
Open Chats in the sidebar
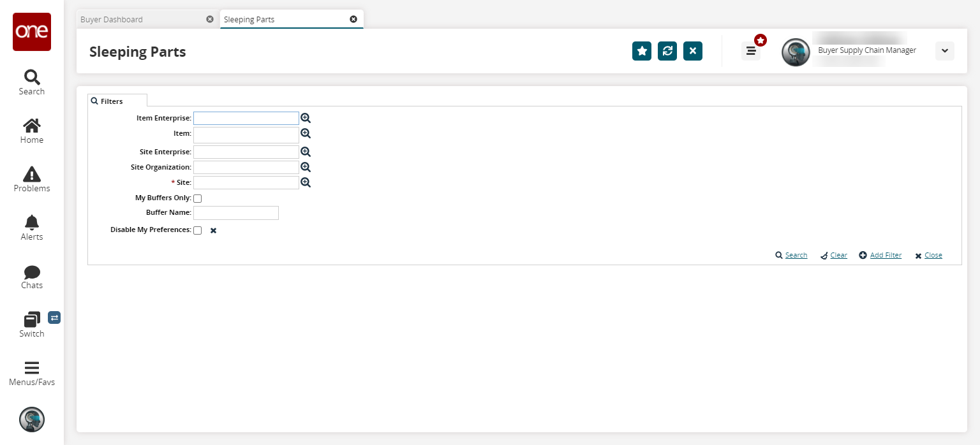tap(32, 277)
